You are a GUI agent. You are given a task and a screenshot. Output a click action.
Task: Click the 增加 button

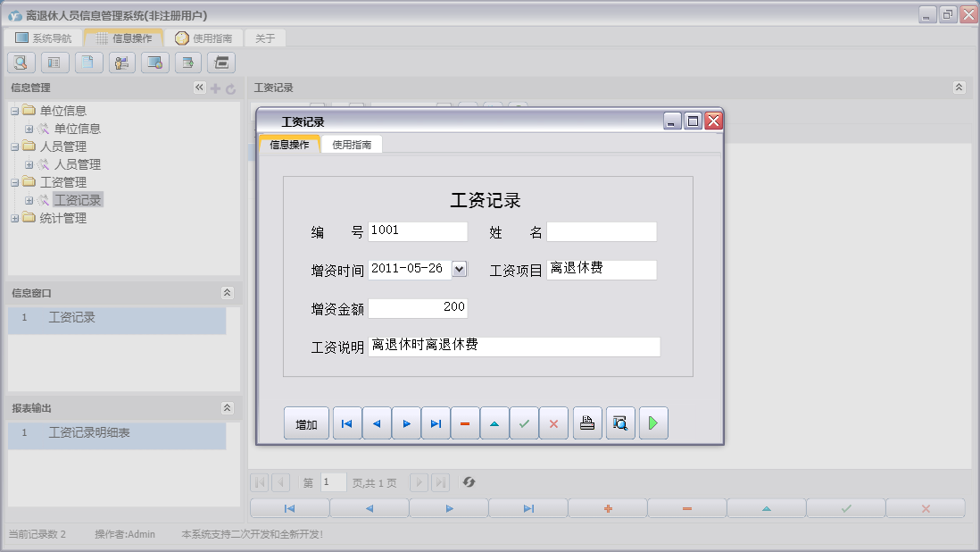306,424
